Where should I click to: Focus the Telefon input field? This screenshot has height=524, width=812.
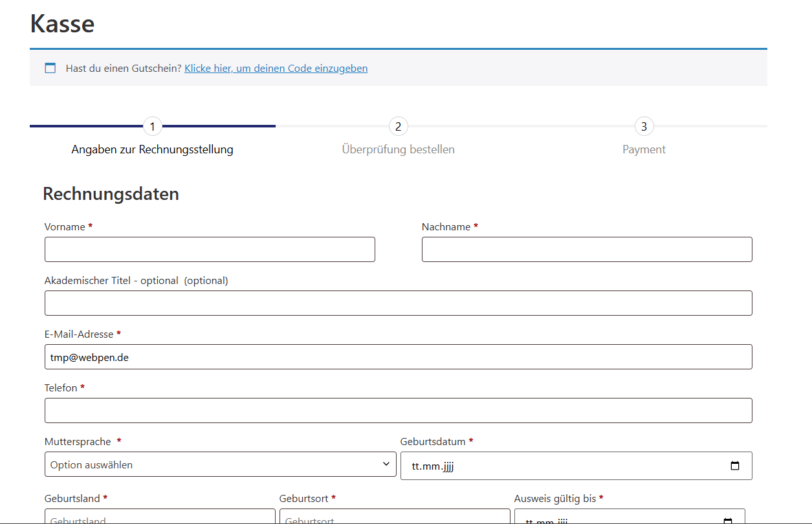(399, 410)
